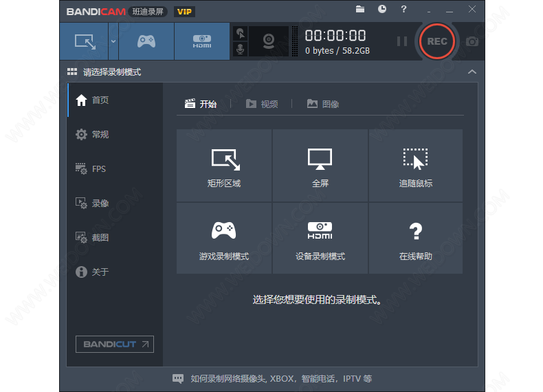The height and width of the screenshot is (392, 543).
Task: Open the 如何录制网络摄像头 tip link
Action: coord(281,379)
